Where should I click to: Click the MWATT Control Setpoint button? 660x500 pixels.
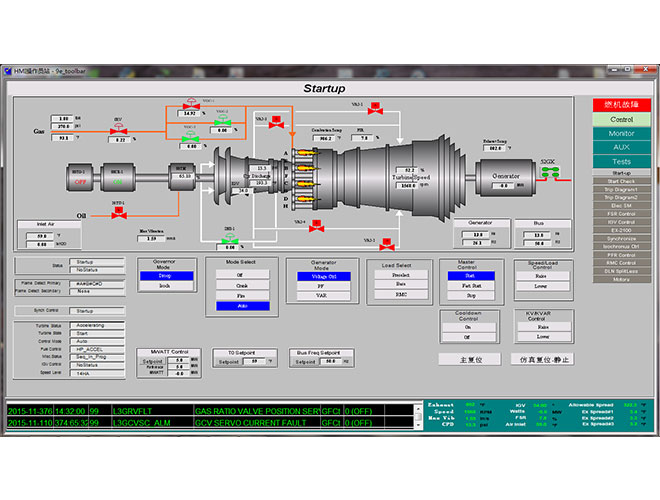[x=152, y=361]
